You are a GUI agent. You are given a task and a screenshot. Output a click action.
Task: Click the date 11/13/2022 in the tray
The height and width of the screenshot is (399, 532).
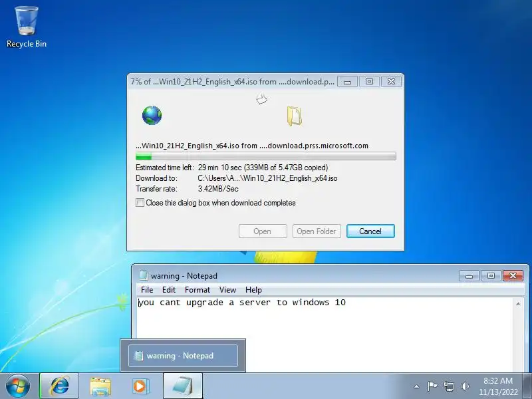[x=498, y=392]
